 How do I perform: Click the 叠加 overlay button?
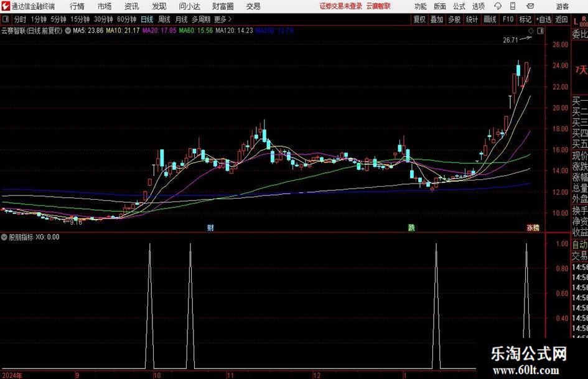pyautogui.click(x=437, y=19)
